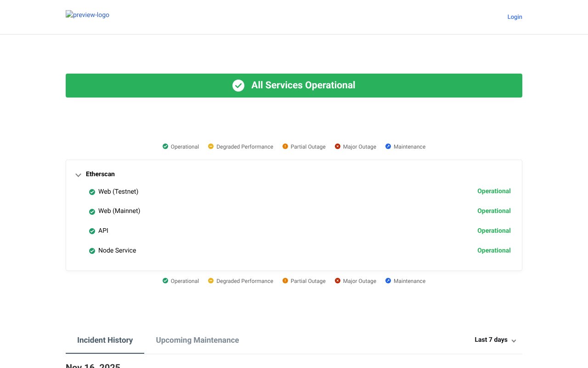Click the checkmark icon inside the green banner

pyautogui.click(x=238, y=86)
